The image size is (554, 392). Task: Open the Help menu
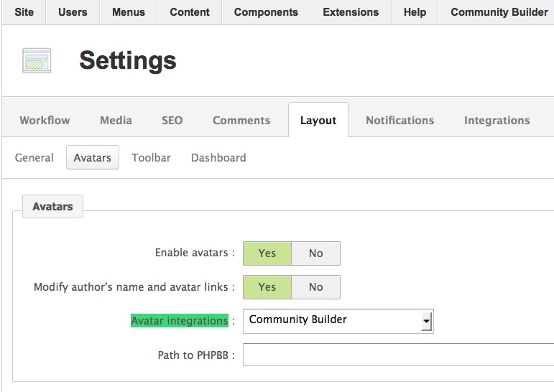coord(415,12)
